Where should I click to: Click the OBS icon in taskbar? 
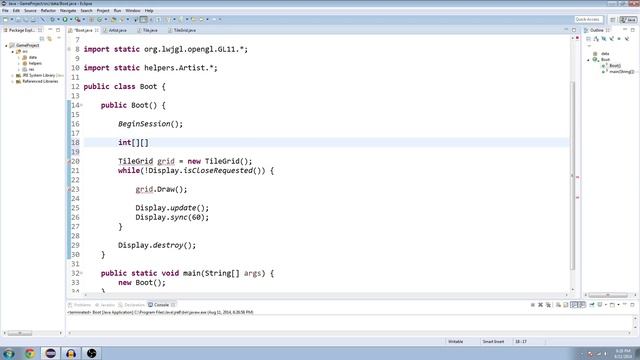91,353
